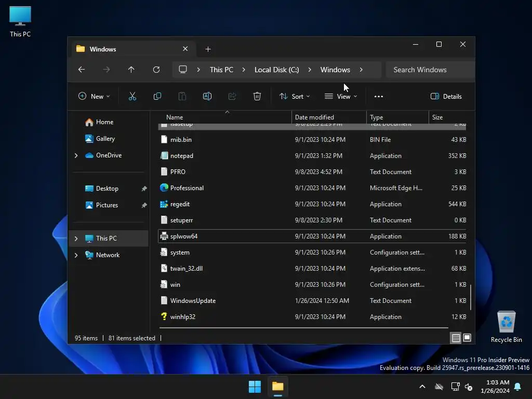Click File Explorer in the taskbar
Viewport: 532px width, 399px height.
pyautogui.click(x=278, y=387)
